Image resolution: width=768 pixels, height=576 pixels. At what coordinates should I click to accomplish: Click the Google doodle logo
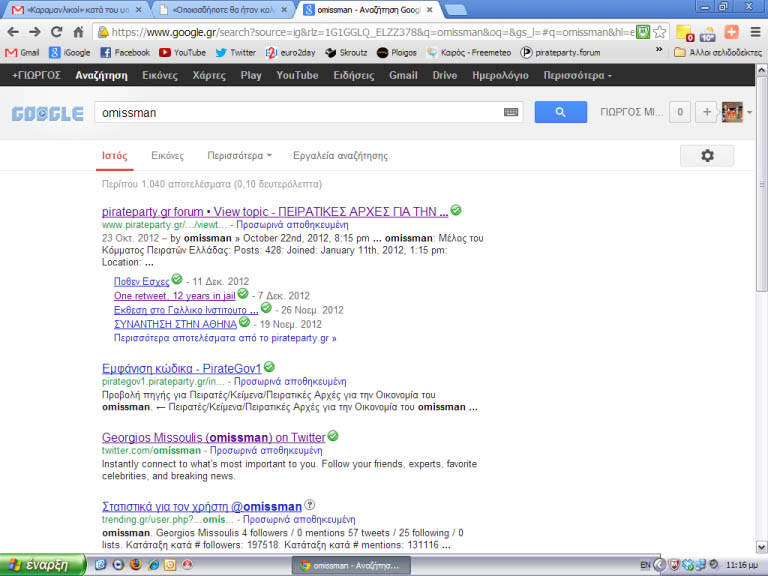point(48,114)
